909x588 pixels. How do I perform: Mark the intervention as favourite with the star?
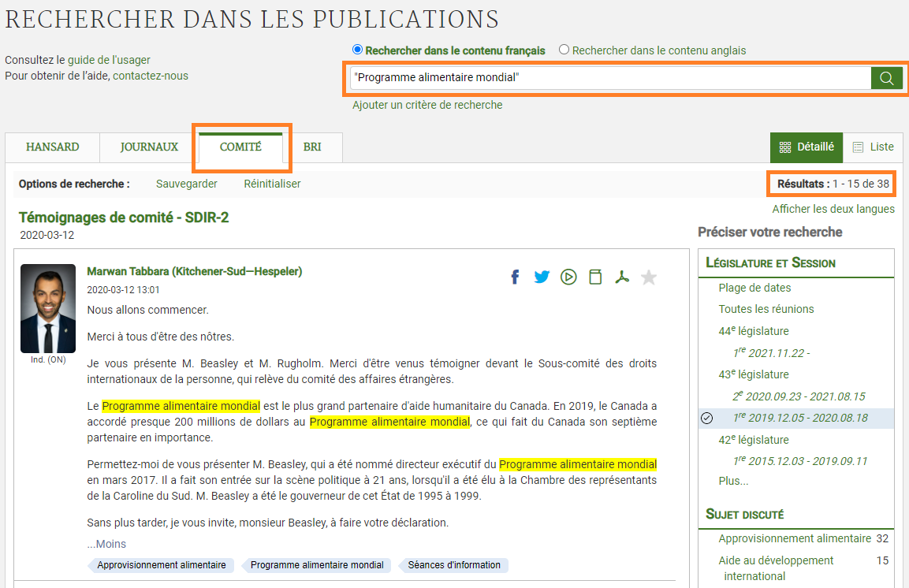pos(649,277)
